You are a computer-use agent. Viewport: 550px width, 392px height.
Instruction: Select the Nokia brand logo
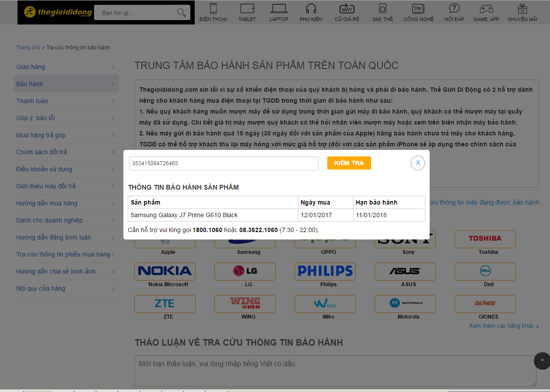click(165, 271)
